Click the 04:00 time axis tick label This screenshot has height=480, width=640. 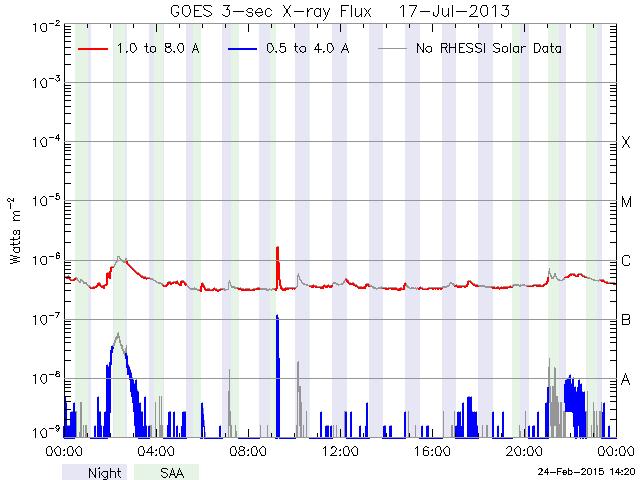[x=157, y=452]
